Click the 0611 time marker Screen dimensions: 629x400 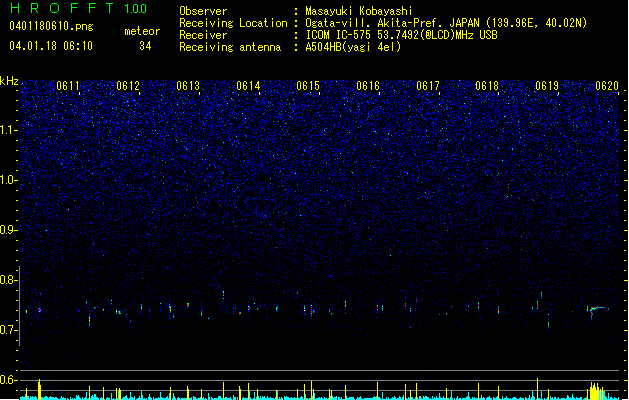click(x=68, y=86)
